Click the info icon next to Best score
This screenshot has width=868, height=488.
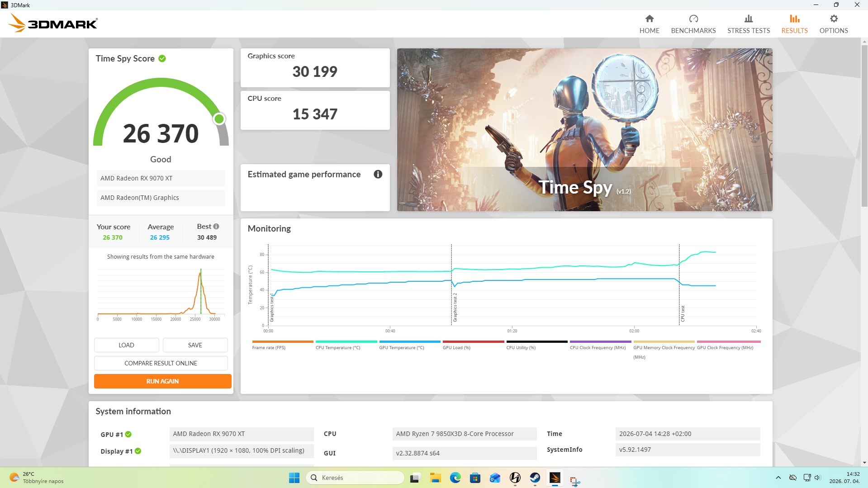click(x=216, y=226)
